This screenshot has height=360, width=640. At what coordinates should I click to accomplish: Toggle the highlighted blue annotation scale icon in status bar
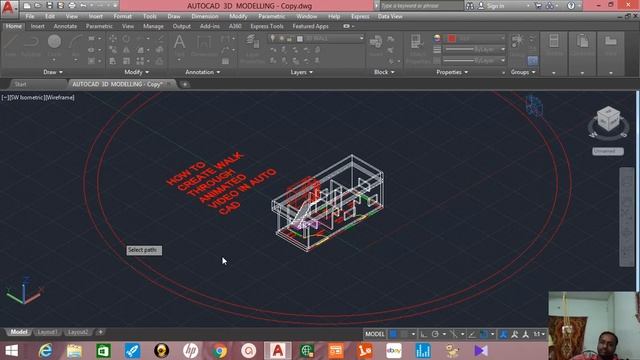click(504, 334)
